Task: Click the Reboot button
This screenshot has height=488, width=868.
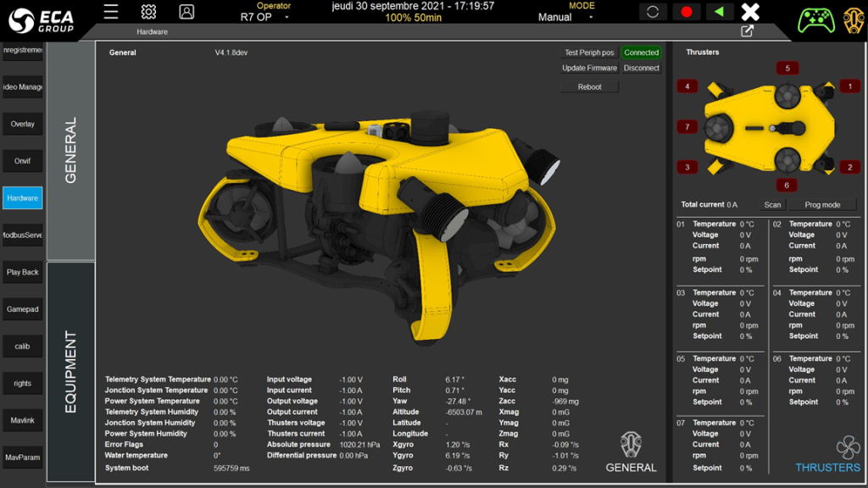Action: [x=590, y=87]
